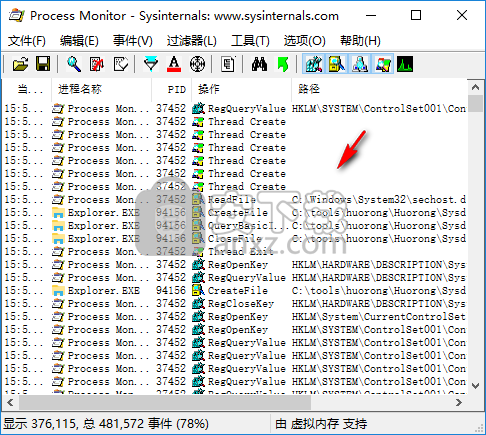
Task: Toggle the Capture magnifier icon
Action: (x=74, y=64)
